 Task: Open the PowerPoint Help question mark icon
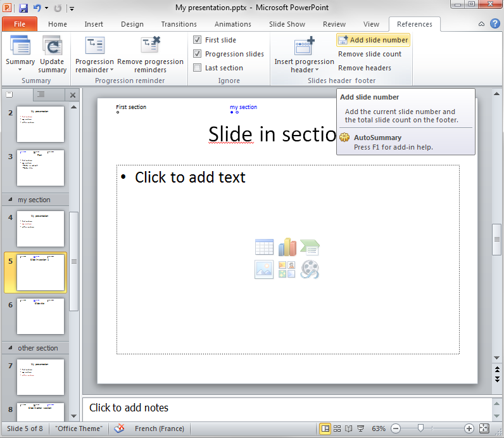(x=495, y=23)
